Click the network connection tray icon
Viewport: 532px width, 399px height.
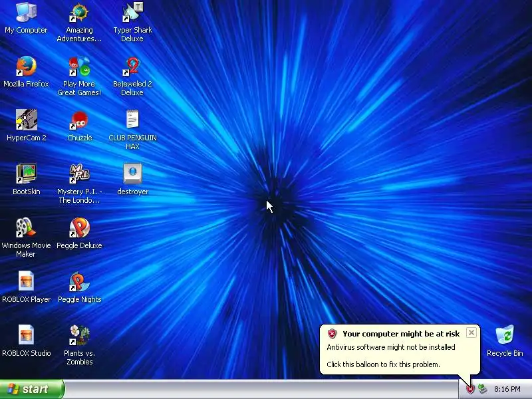482,389
